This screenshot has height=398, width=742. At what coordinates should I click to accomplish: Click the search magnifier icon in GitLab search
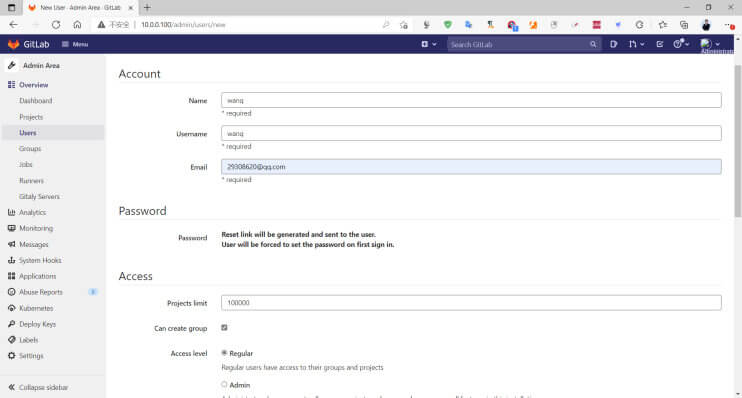tap(593, 44)
